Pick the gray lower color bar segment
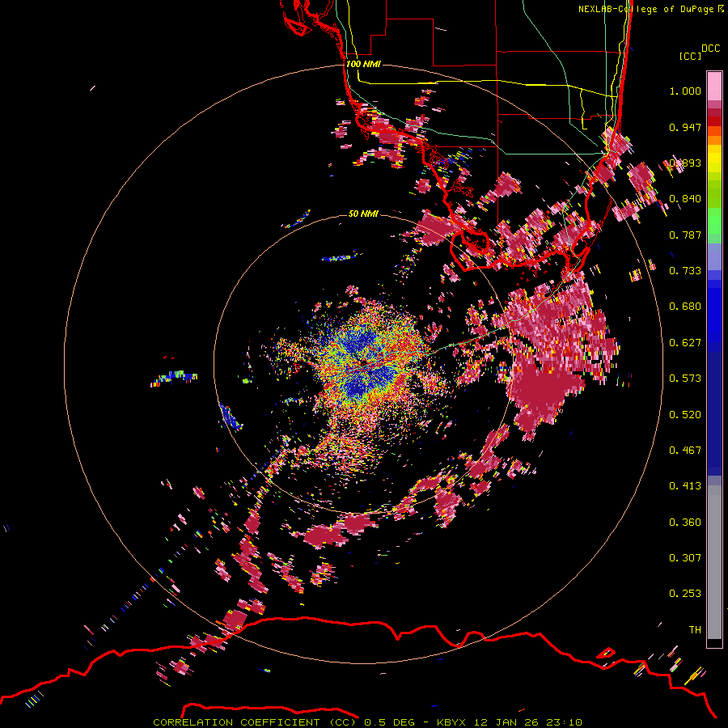The width and height of the screenshot is (728, 728). (714, 562)
